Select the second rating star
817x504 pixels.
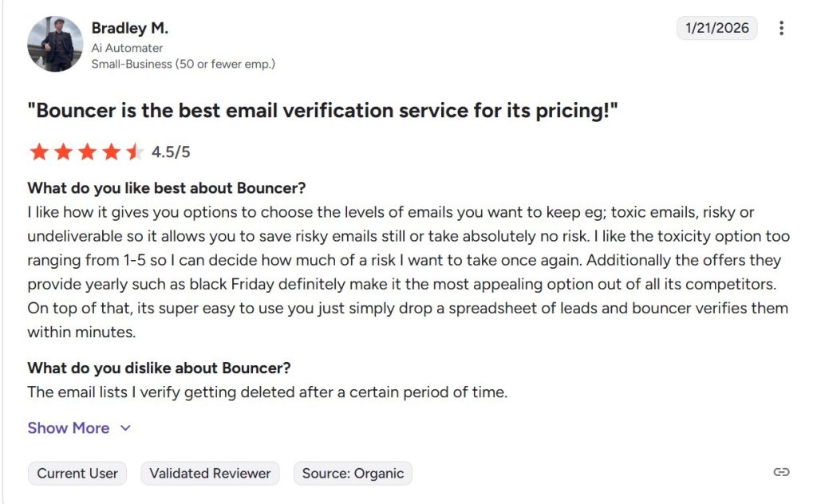[62, 150]
